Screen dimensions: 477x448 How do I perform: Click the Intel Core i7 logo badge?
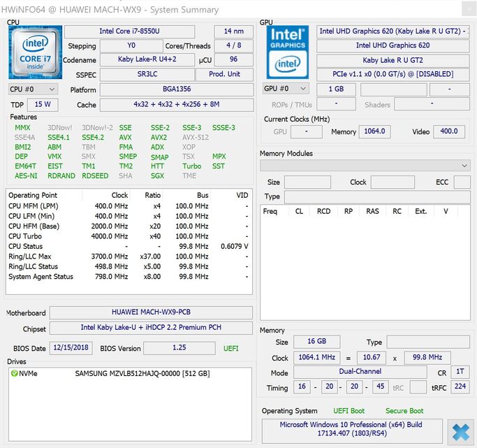(35, 52)
